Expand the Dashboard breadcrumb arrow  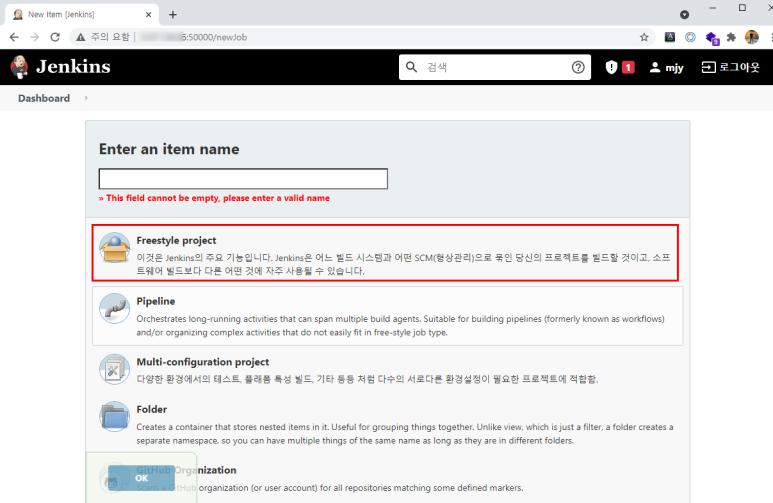[x=86, y=98]
